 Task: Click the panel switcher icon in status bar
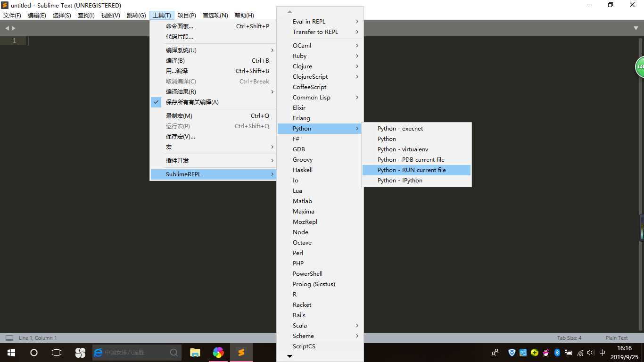coord(9,338)
